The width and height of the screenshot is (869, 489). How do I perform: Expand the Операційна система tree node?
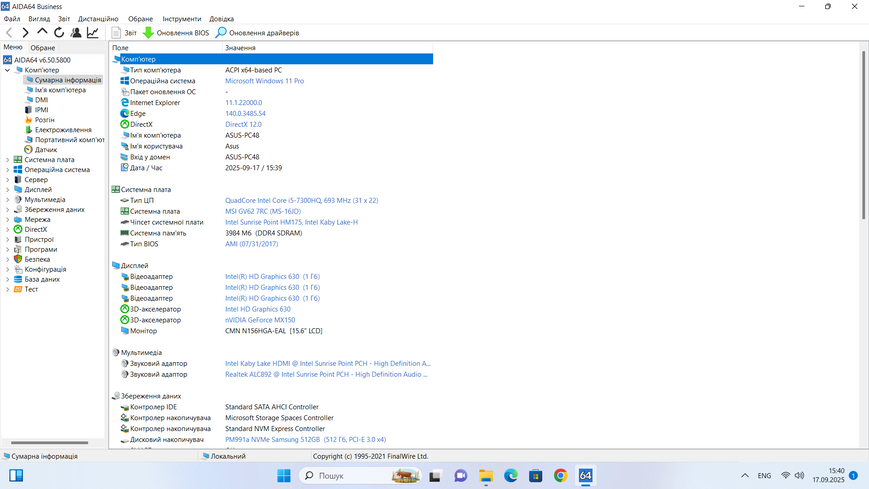click(7, 170)
